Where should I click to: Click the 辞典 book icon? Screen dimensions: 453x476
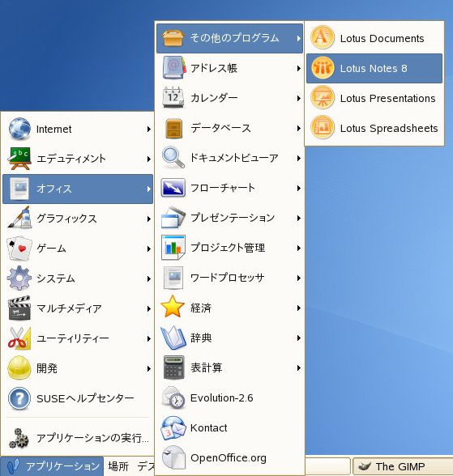click(173, 338)
